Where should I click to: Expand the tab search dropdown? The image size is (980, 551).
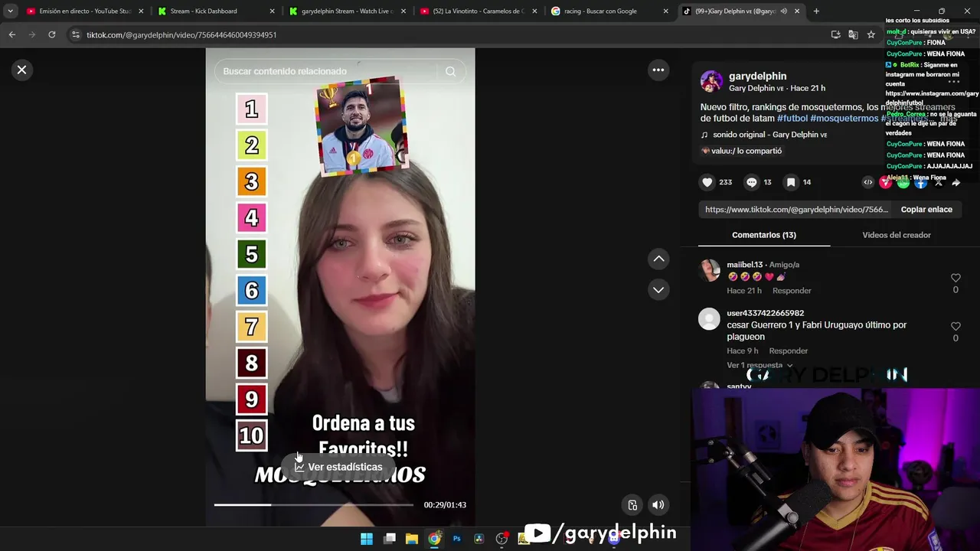(10, 11)
